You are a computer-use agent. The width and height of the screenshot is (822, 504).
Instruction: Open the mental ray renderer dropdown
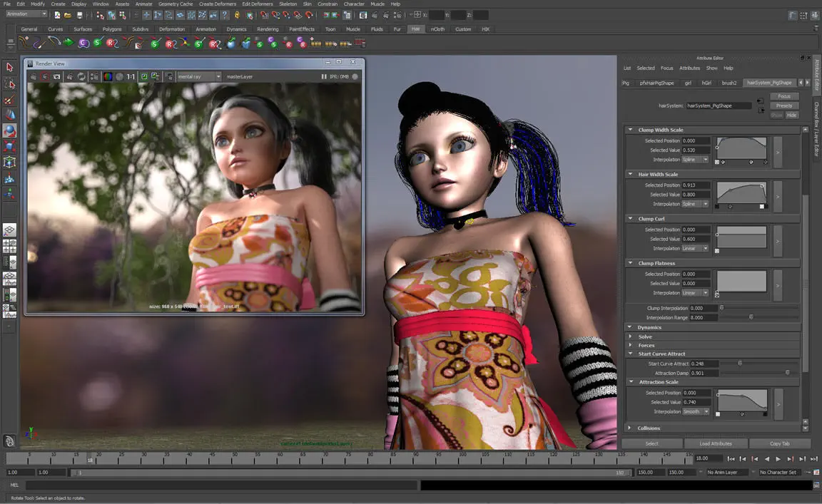click(218, 76)
